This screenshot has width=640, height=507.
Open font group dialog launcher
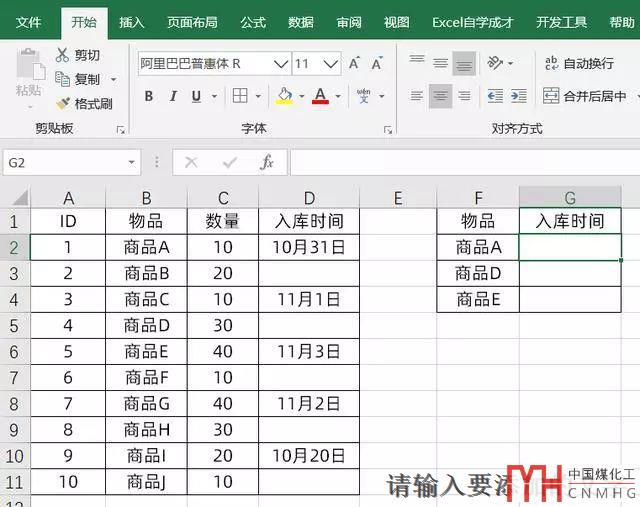click(388, 130)
